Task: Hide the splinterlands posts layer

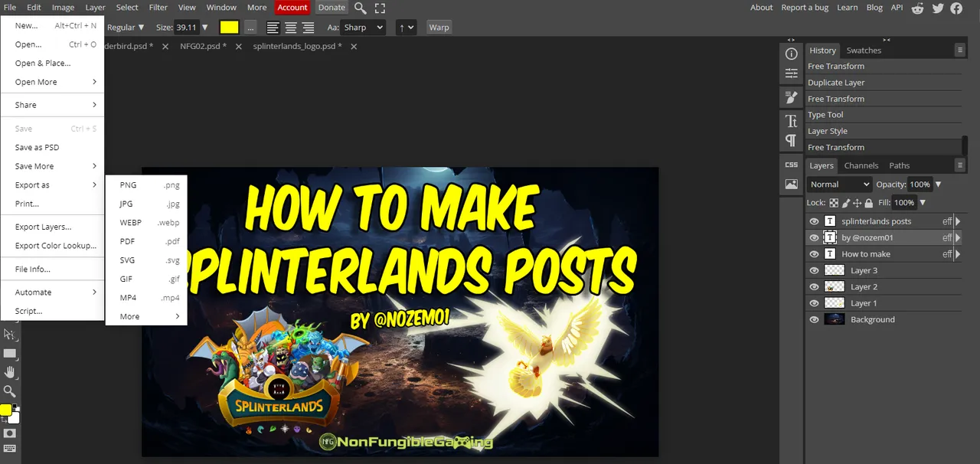Action: [814, 221]
